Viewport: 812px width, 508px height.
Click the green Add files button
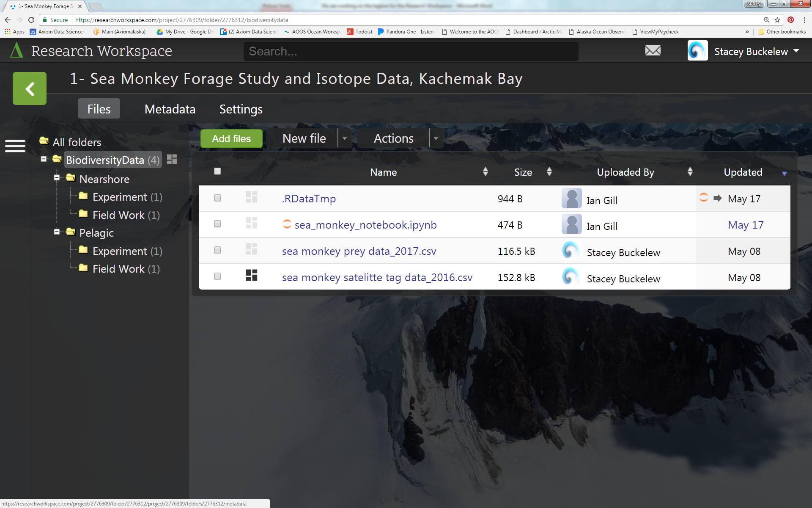(231, 139)
